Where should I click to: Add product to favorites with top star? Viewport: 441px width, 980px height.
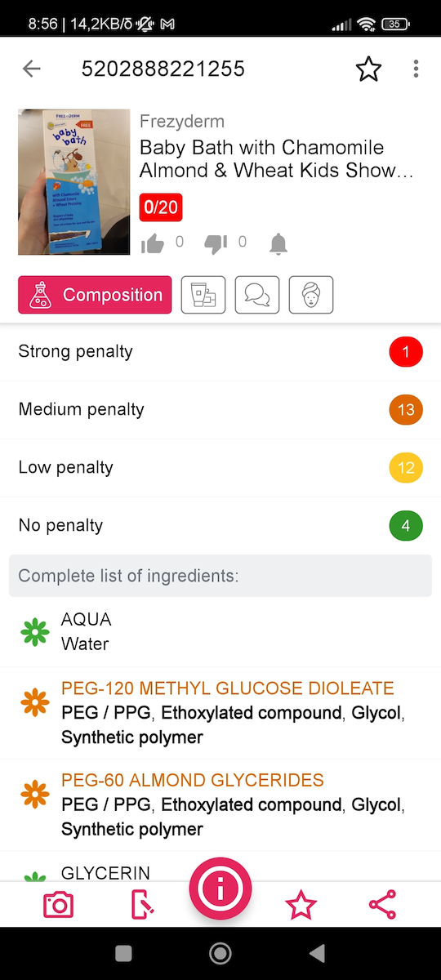click(368, 69)
